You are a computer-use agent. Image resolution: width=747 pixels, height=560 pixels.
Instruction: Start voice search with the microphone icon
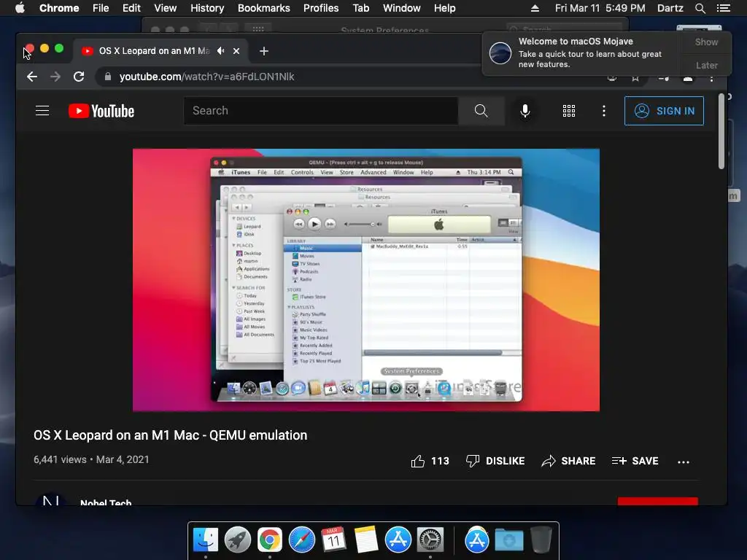tap(525, 111)
